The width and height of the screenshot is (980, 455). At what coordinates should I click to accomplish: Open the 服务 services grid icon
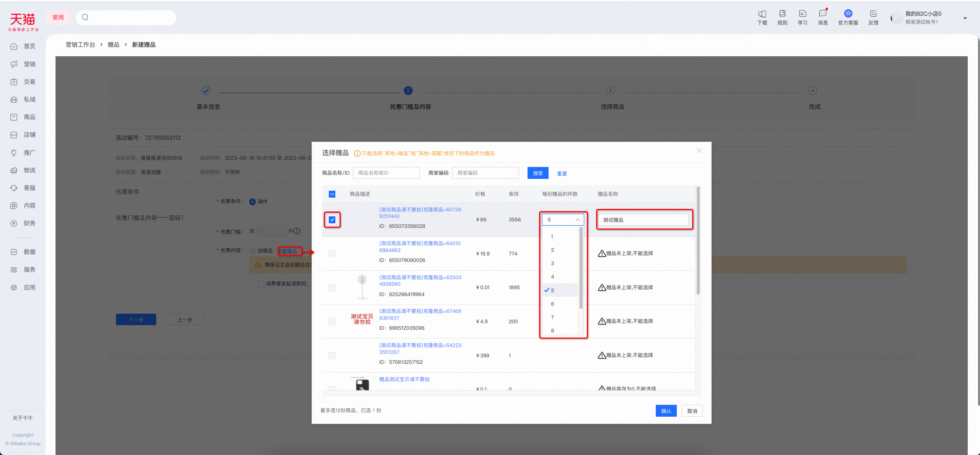point(14,270)
